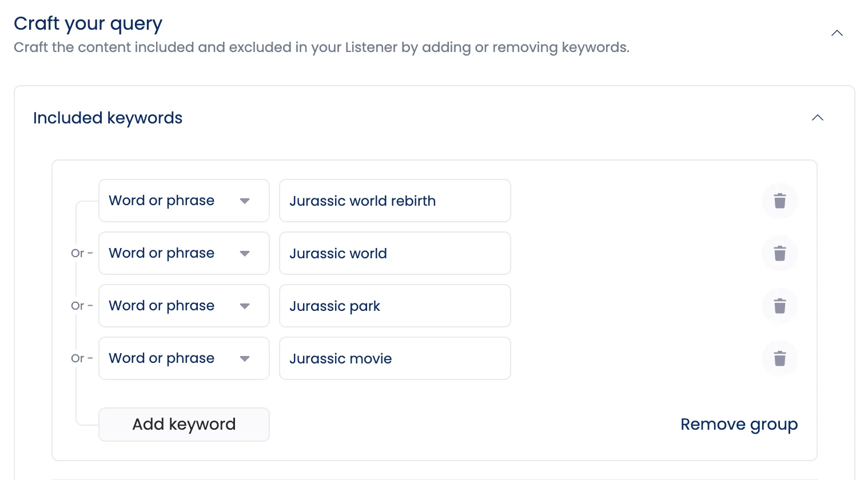Screen dimensions: 868x480
Task: Edit the Jurassic world rebirth keyword field
Action: (395, 201)
